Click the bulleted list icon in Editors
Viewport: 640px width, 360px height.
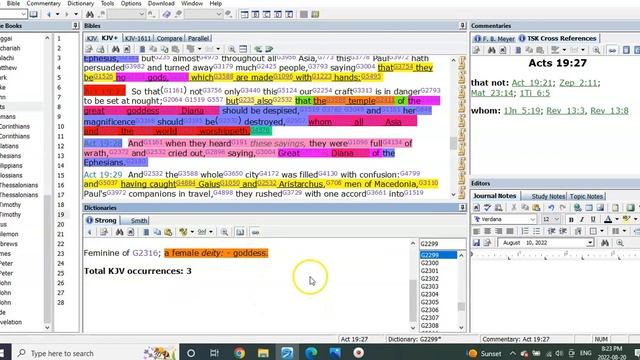pyautogui.click(x=536, y=231)
